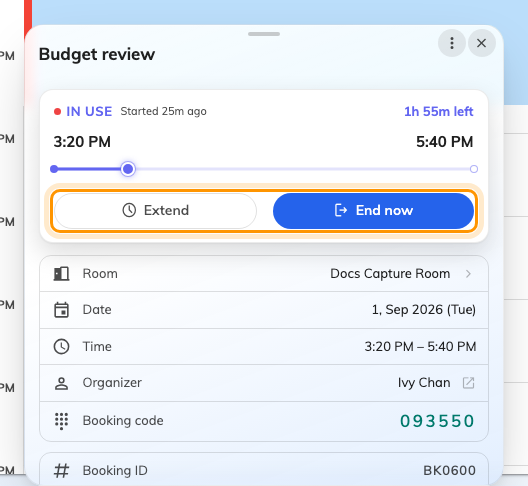This screenshot has width=528, height=486.
Task: Click the Budget review title
Action: 97,54
